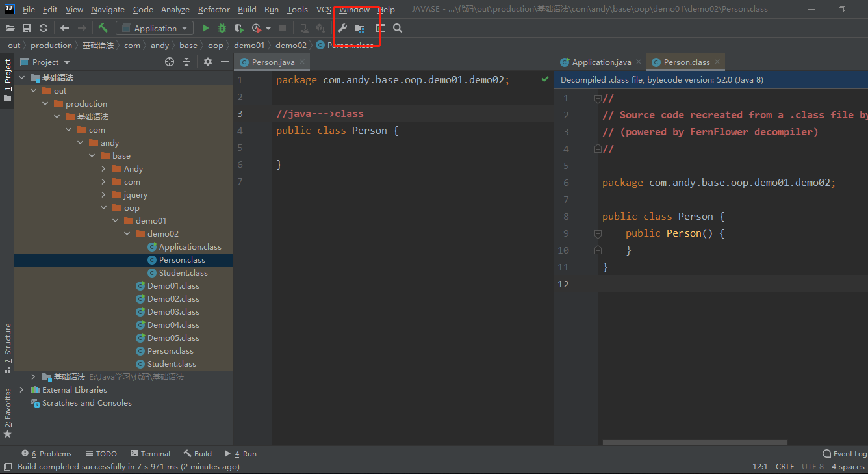Screen dimensions: 868x474
Task: Toggle the Favorites tool window stripe button
Action: [x=7, y=412]
